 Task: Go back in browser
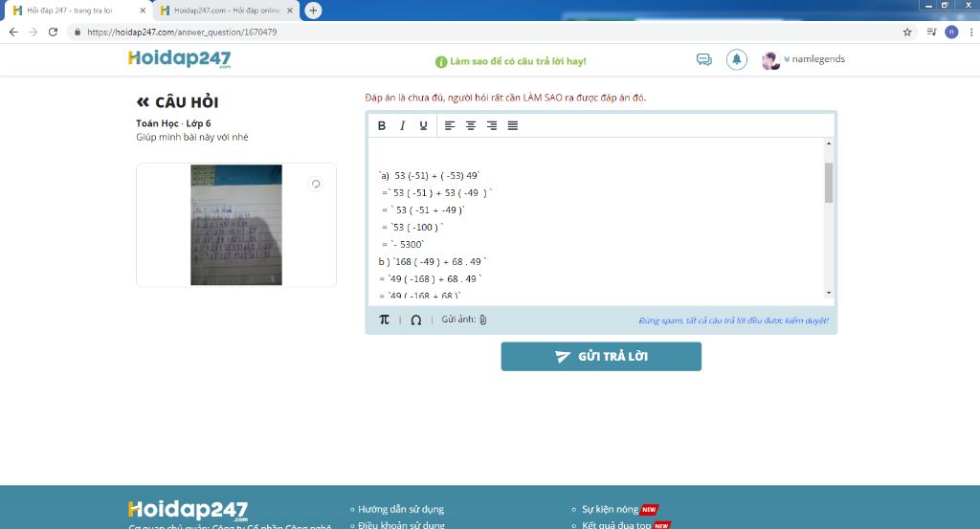click(13, 32)
